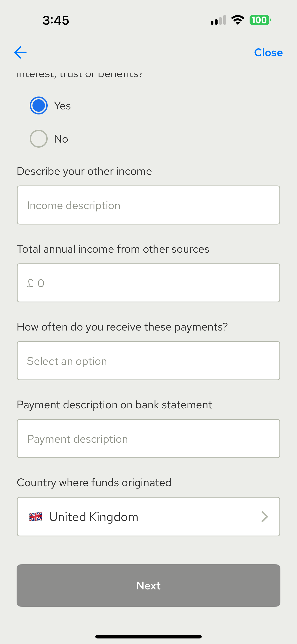The image size is (297, 644).
Task: Open payment frequency 'Select an option' dropdown
Action: click(148, 361)
